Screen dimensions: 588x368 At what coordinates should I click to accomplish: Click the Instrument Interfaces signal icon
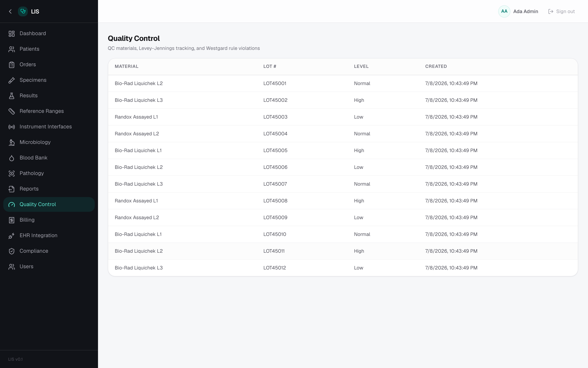click(x=12, y=127)
